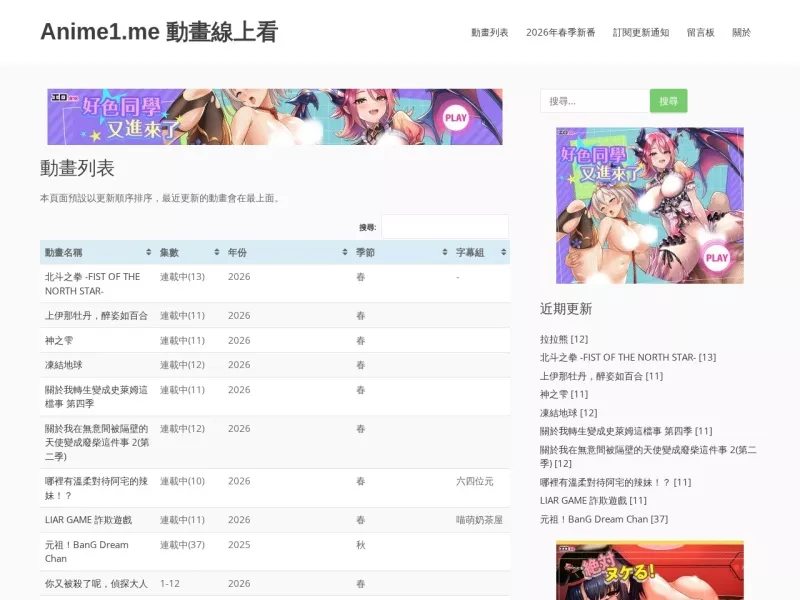
Task: Click 連載中(10) cell of 辣妹 row
Action: (182, 481)
